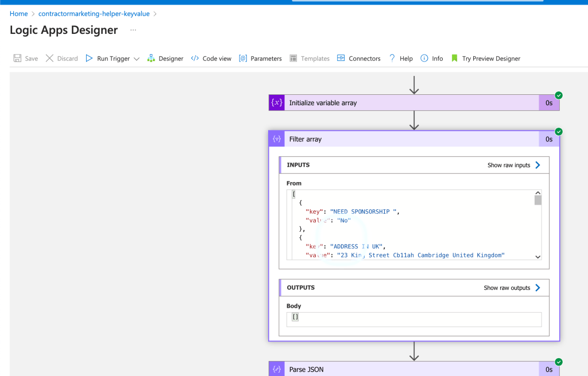Click the Parameters @ icon
Image resolution: width=588 pixels, height=376 pixels.
click(243, 58)
